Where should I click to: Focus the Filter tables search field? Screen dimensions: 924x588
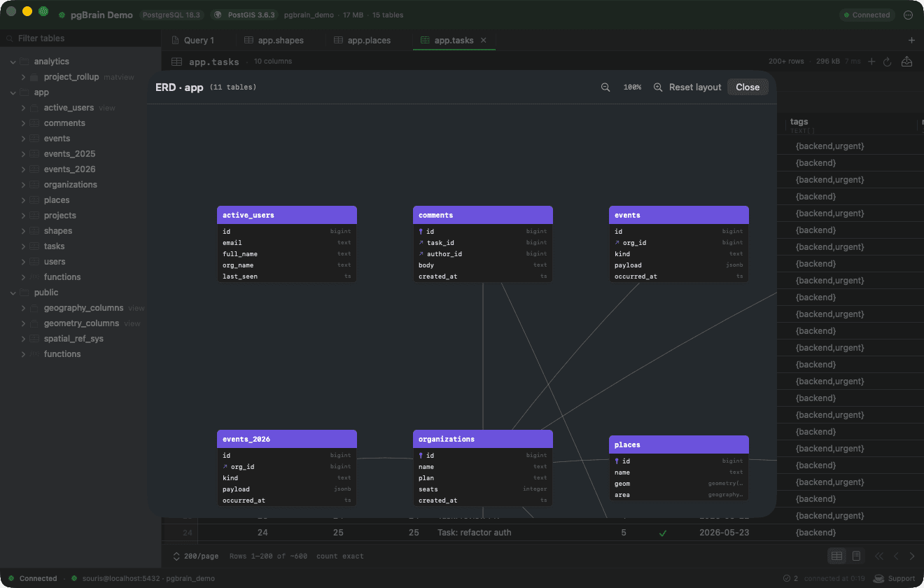pyautogui.click(x=80, y=38)
